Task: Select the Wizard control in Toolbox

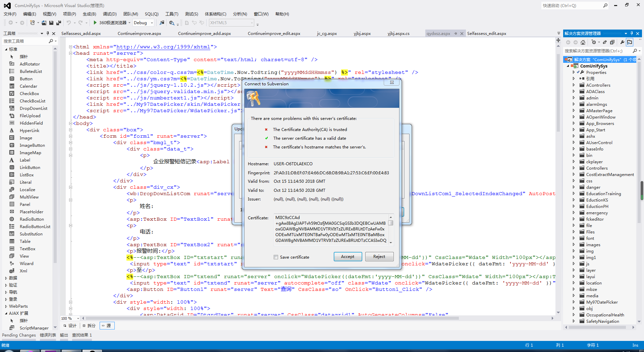Action: [x=26, y=263]
